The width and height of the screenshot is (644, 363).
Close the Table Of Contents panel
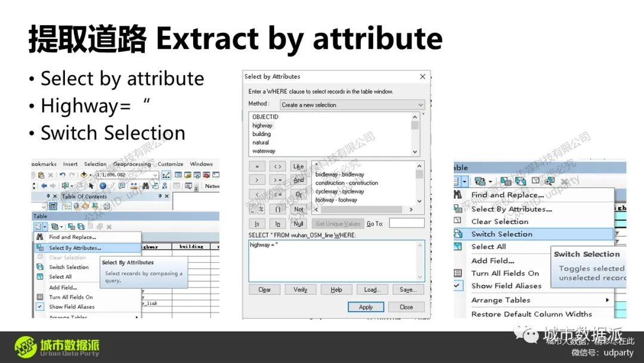point(167,196)
